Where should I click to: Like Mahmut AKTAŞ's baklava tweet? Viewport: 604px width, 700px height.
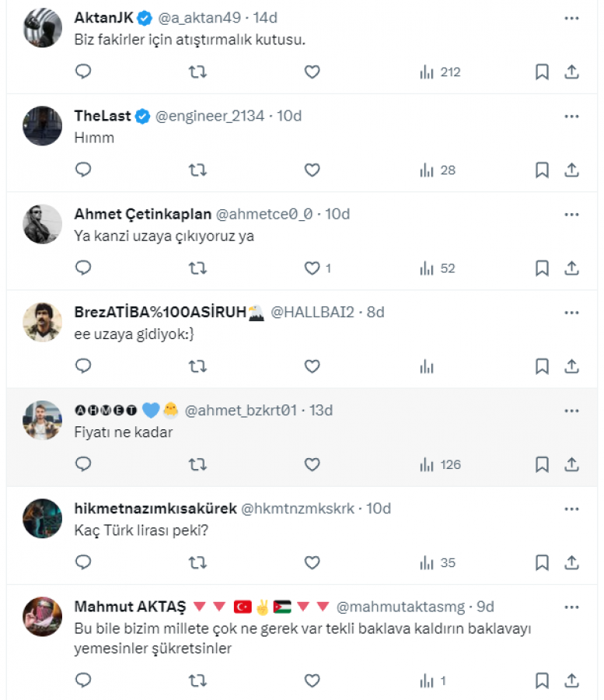coord(312,681)
